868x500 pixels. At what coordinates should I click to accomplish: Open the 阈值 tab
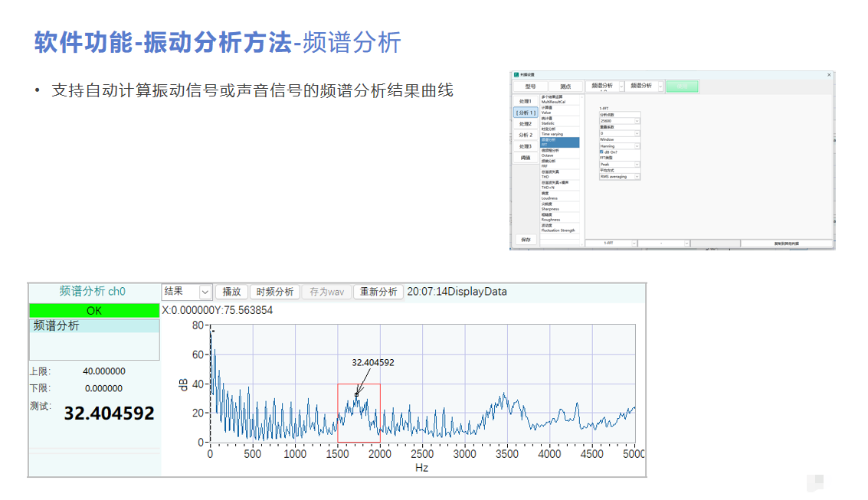coord(525,158)
